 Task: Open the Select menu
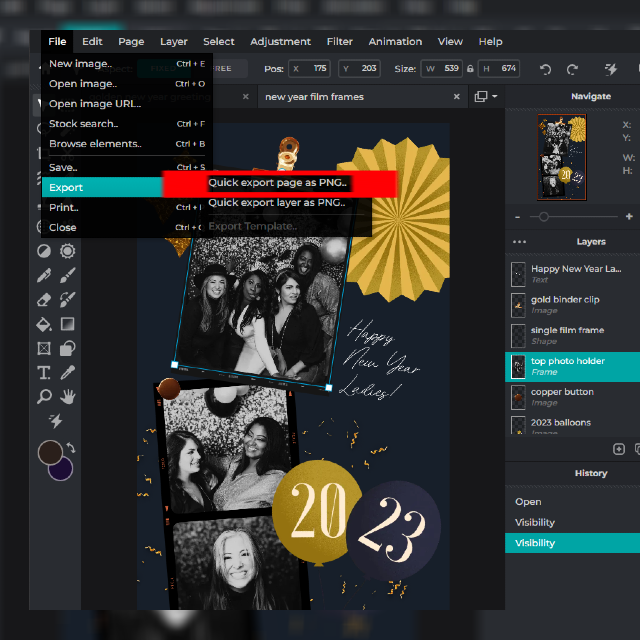click(218, 42)
